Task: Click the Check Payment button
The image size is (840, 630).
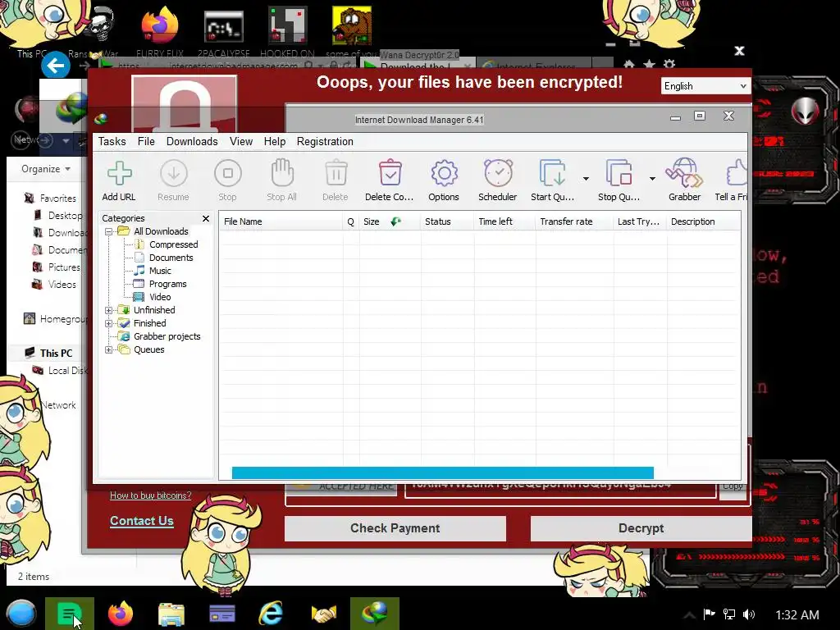Action: coord(395,528)
